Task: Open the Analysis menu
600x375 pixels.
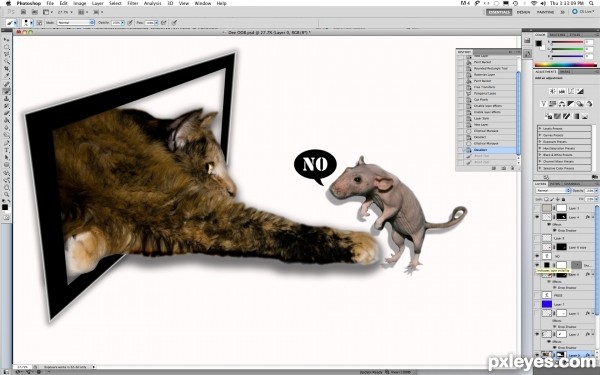Action: coord(152,3)
